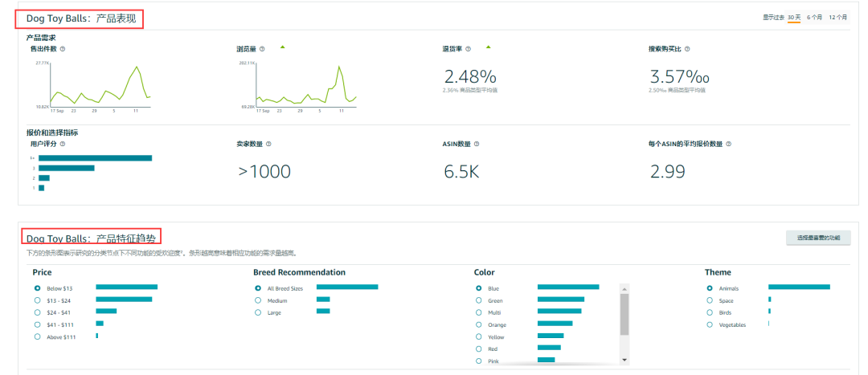Select the 30天 time range
The image size is (868, 375).
pyautogui.click(x=793, y=17)
